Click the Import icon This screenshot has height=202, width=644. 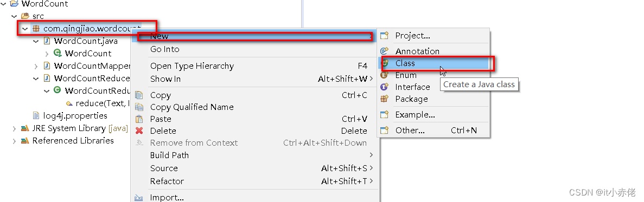[x=139, y=198]
